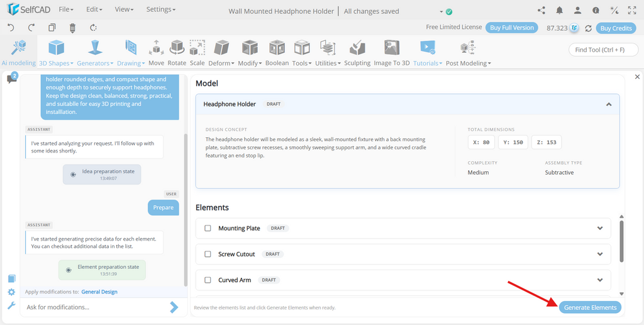Click the Reset view rotation icon
Image resolution: width=644 pixels, height=325 pixels.
click(x=93, y=28)
